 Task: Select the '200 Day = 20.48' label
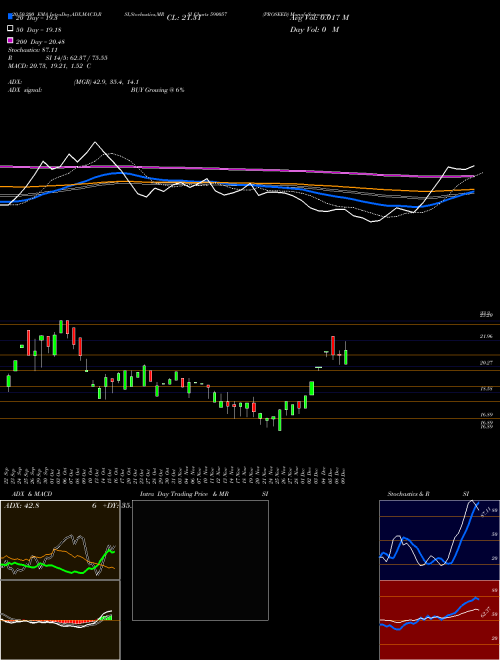point(40,41)
